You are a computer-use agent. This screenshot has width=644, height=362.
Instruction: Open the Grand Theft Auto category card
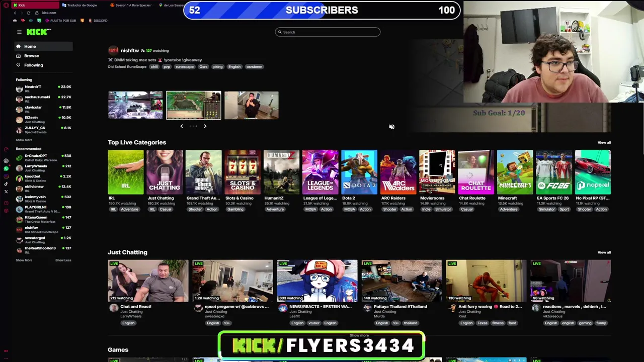point(203,172)
